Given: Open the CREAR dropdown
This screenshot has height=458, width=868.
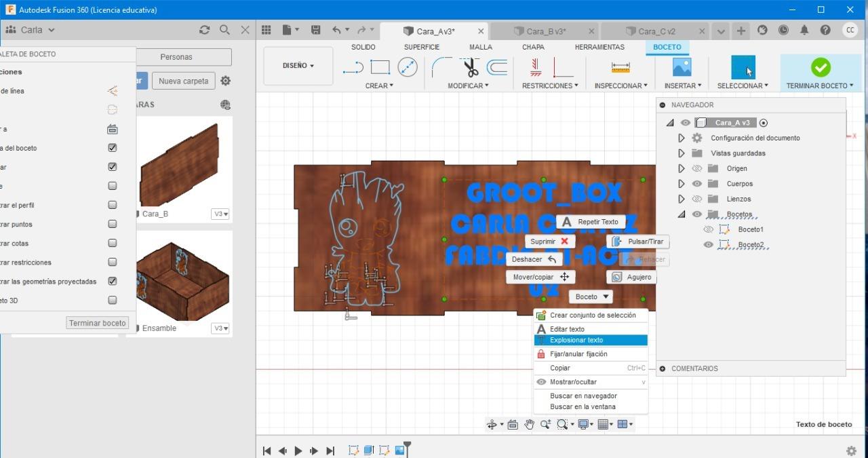Looking at the screenshot, I should [x=379, y=85].
